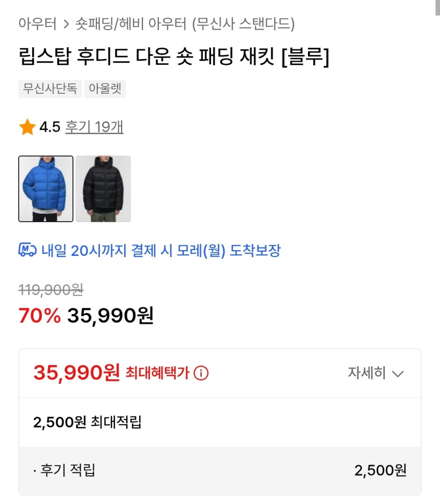Click the breadcrumb arrow separator
The height and width of the screenshot is (504, 440).
point(66,24)
